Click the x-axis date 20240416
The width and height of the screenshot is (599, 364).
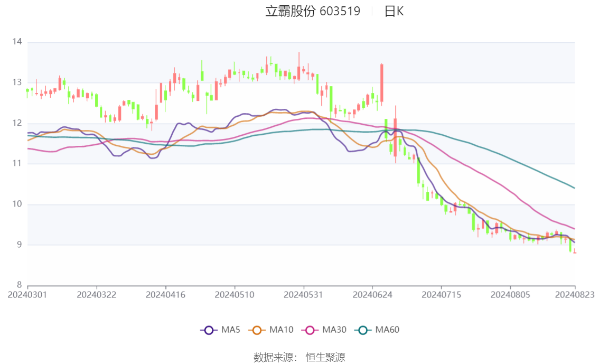point(165,295)
